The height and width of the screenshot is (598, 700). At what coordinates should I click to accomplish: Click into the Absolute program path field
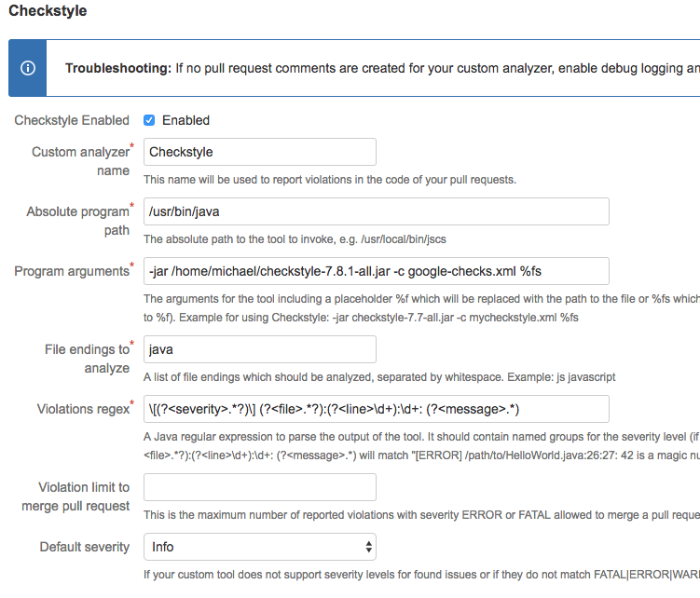point(376,211)
